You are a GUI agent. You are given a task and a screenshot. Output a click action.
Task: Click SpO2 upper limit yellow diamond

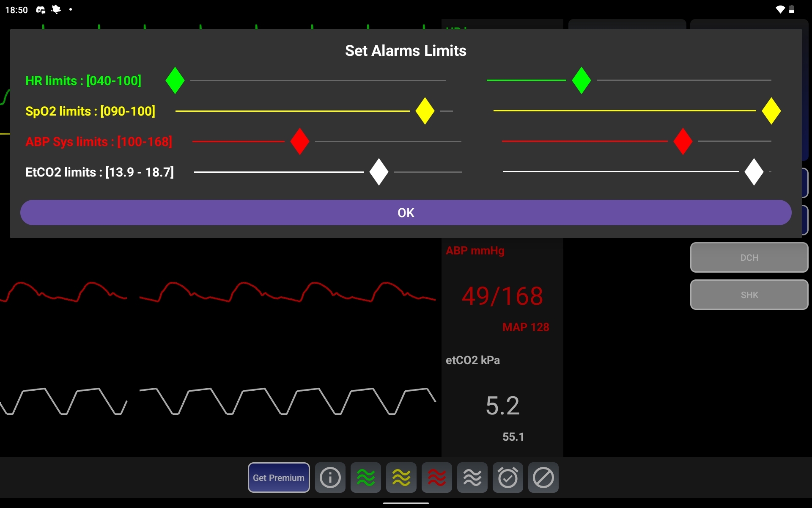click(x=771, y=111)
